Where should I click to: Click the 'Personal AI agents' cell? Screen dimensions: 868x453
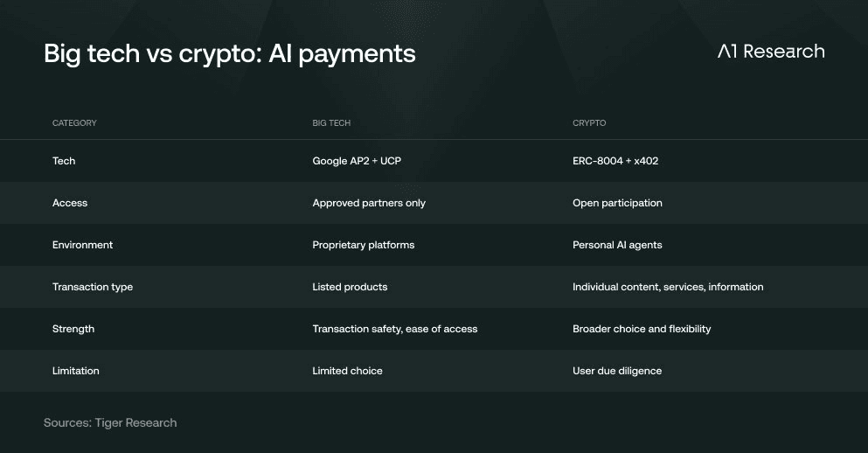point(617,246)
